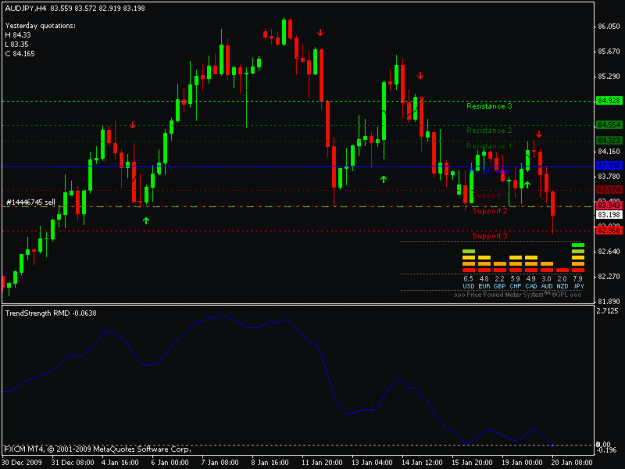Click the CHF label in currency meter
This screenshot has width=625, height=469.
[515, 286]
